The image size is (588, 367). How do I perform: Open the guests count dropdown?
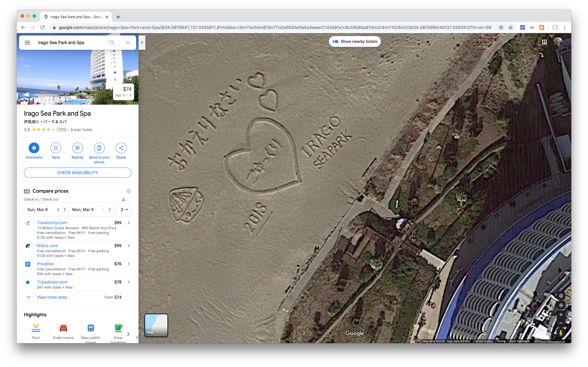click(124, 209)
